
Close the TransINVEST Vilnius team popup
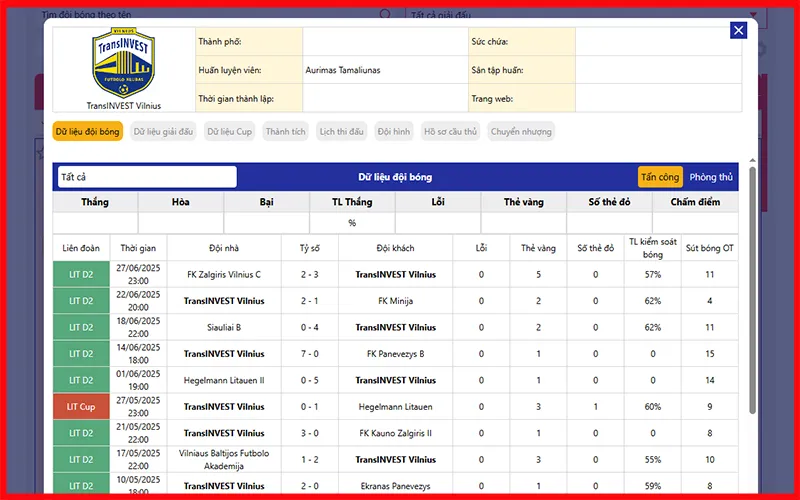click(x=738, y=30)
